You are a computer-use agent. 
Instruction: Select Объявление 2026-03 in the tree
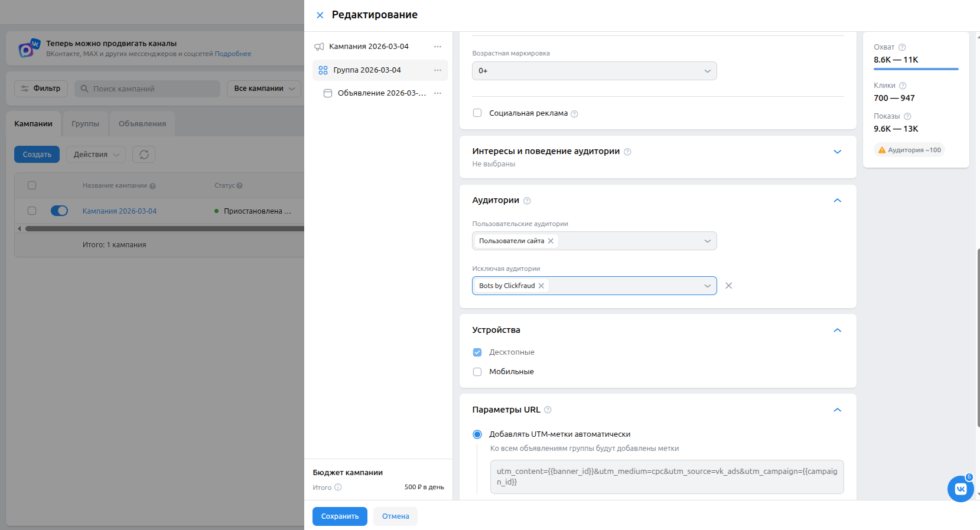[382, 93]
